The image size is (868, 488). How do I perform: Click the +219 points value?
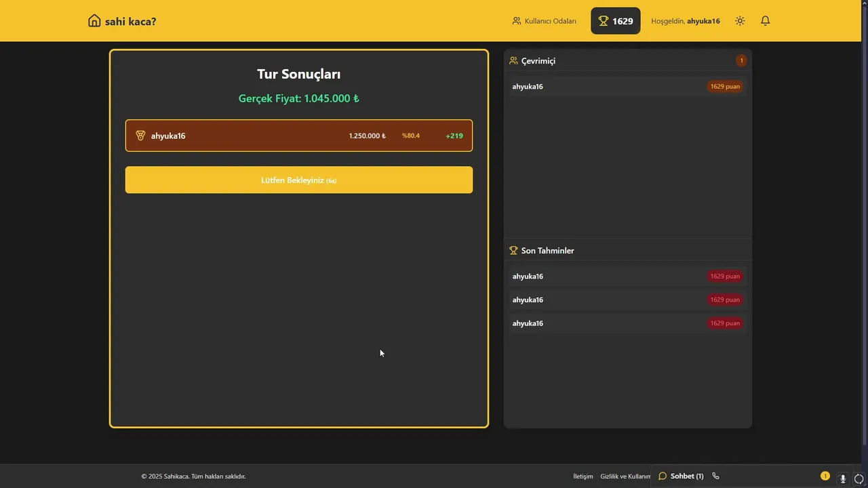[454, 136]
